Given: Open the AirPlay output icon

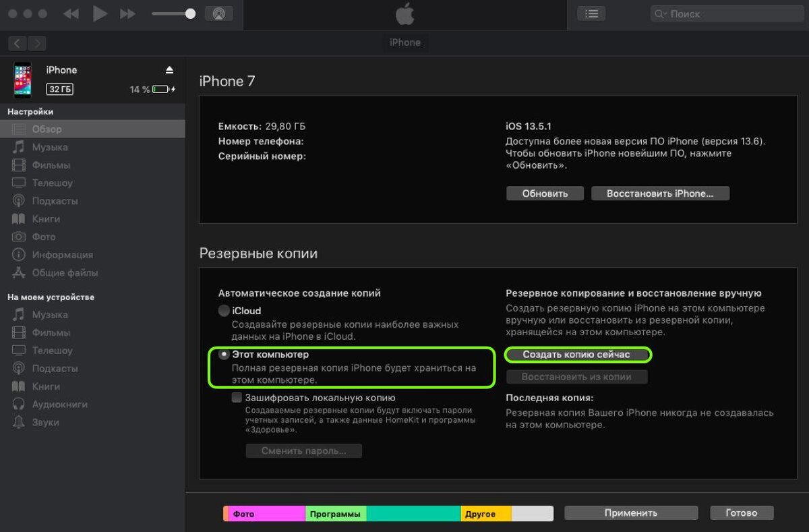Looking at the screenshot, I should pyautogui.click(x=218, y=13).
